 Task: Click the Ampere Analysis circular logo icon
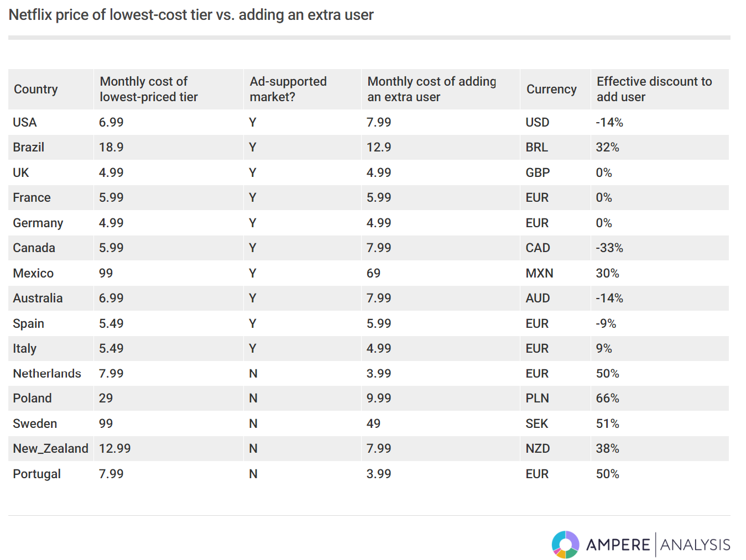pyautogui.click(x=565, y=545)
